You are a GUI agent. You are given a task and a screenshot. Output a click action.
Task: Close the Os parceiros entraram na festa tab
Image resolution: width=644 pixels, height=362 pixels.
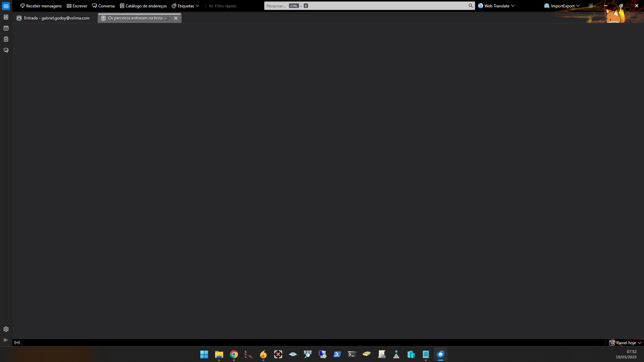(x=176, y=18)
